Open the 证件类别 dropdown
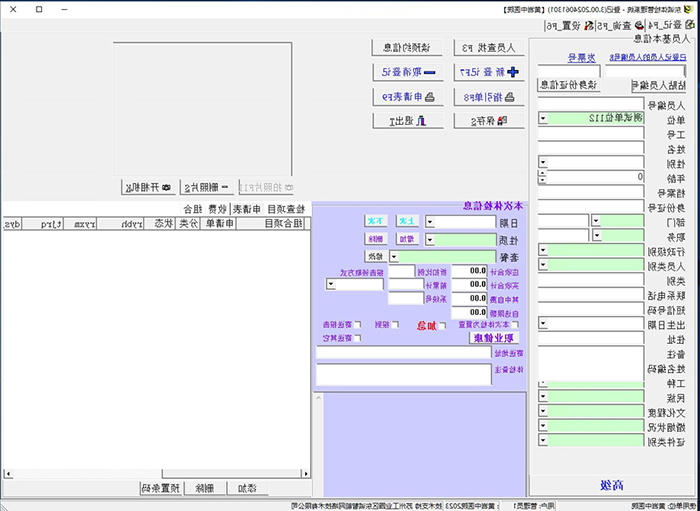 coord(544,440)
